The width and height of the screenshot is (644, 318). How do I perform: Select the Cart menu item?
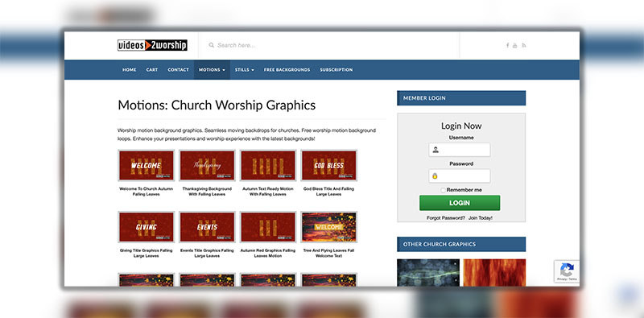tap(152, 70)
